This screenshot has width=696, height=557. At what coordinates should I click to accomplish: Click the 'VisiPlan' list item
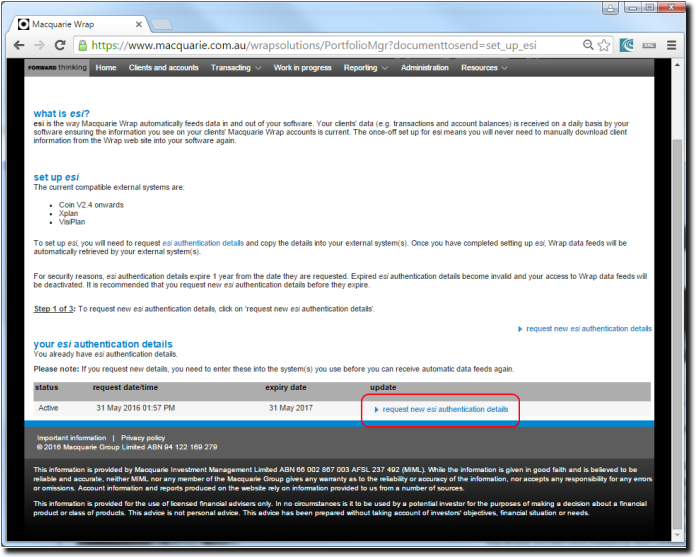pyautogui.click(x=72, y=222)
